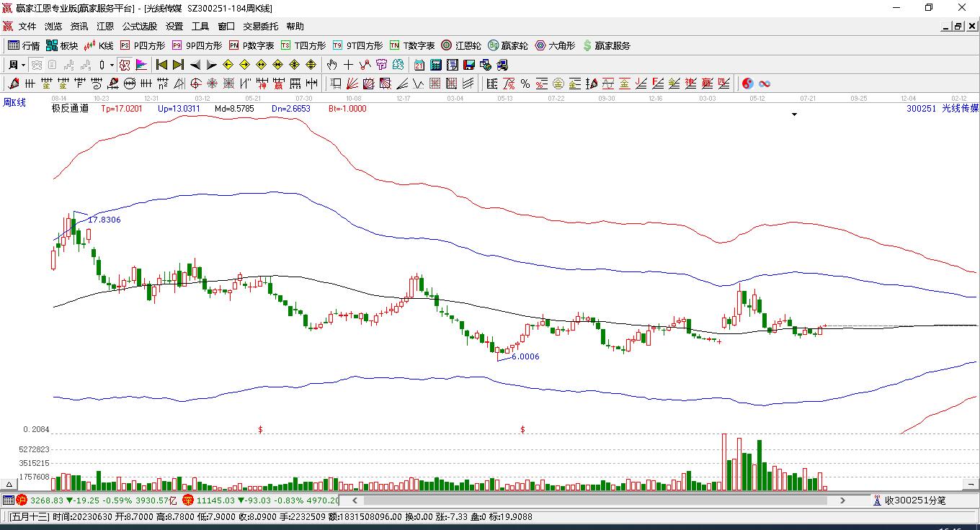Open 赢家服务 service page

(x=606, y=45)
